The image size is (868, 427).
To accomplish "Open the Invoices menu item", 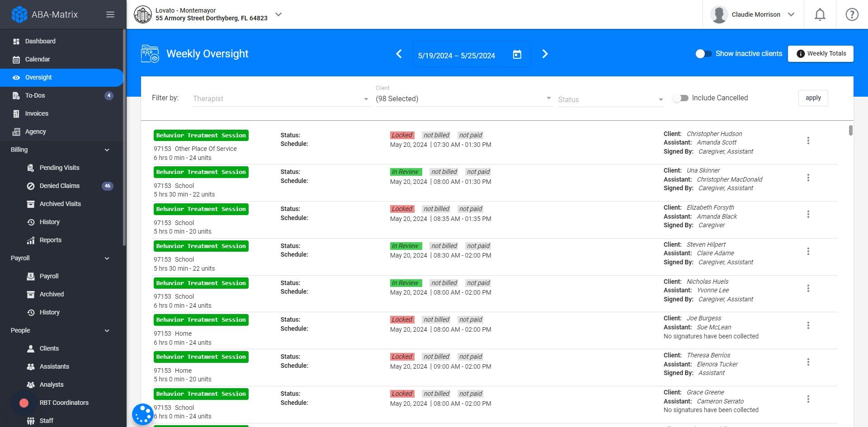I will point(61,114).
